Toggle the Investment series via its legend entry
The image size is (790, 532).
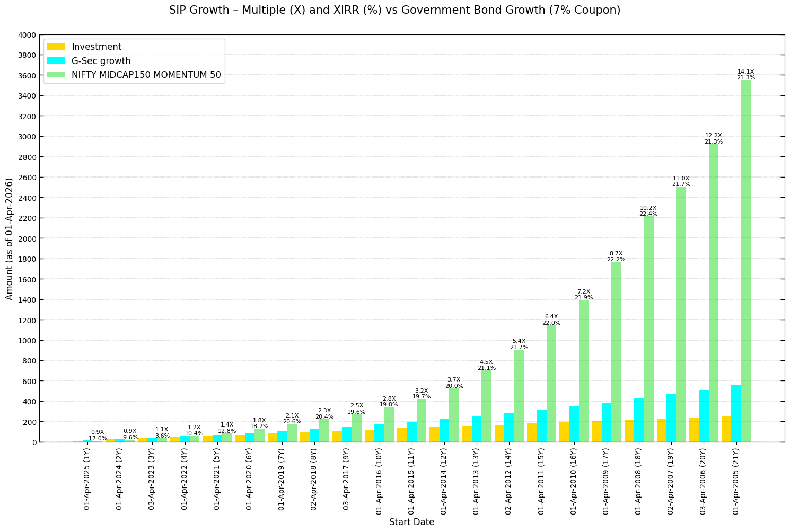tap(98, 46)
